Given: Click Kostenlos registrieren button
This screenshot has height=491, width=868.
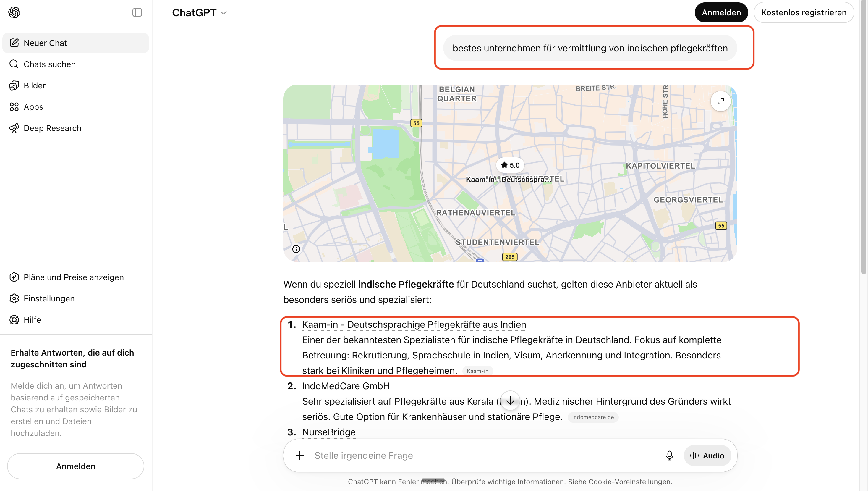Looking at the screenshot, I should (804, 12).
